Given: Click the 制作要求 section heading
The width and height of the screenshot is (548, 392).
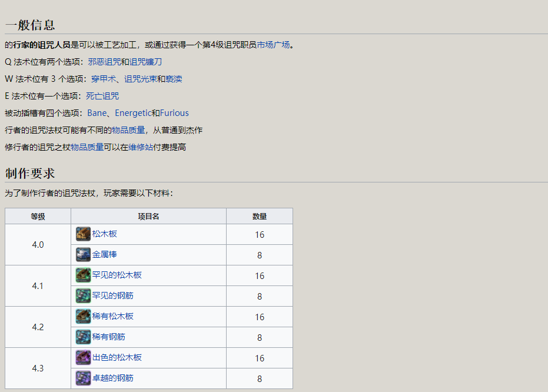Looking at the screenshot, I should 30,173.
